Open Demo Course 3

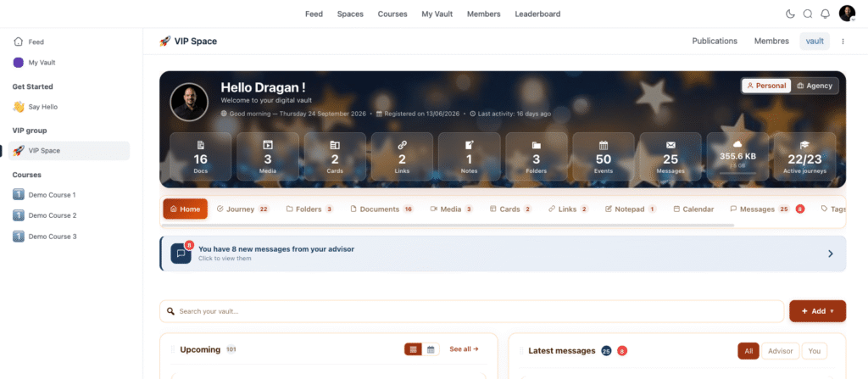(70, 237)
